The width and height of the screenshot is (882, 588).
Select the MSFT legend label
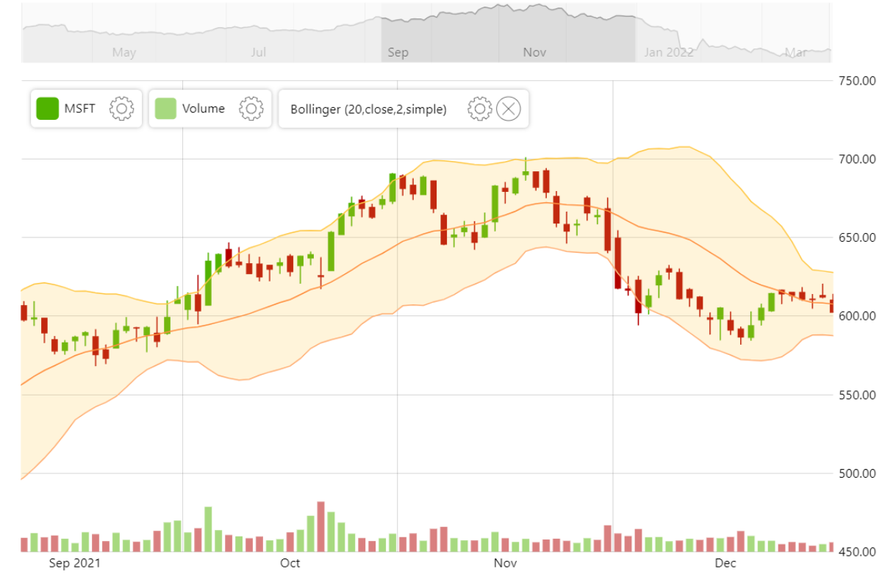80,109
